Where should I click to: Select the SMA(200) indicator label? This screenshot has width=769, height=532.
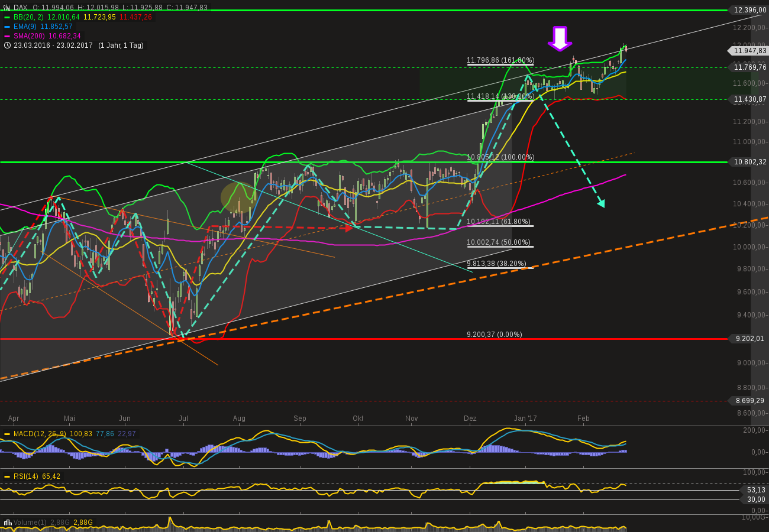coord(30,36)
